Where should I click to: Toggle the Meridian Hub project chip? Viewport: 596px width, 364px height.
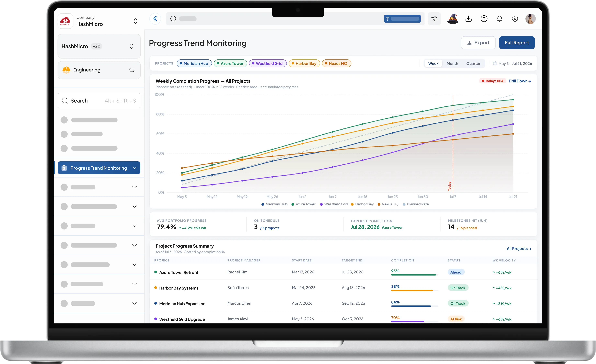194,63
